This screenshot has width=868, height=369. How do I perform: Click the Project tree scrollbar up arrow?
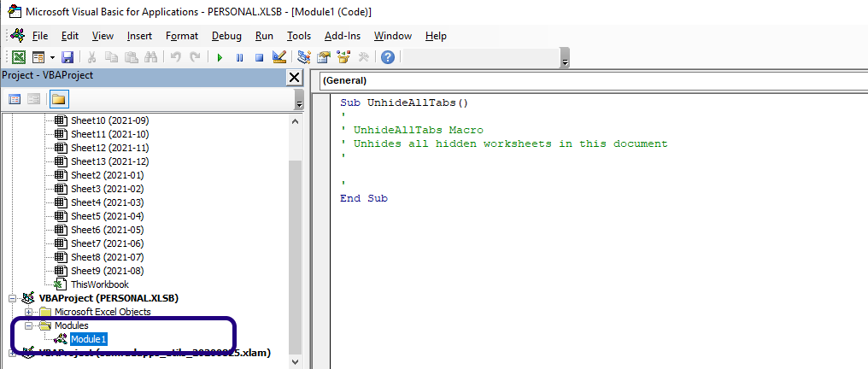click(295, 121)
